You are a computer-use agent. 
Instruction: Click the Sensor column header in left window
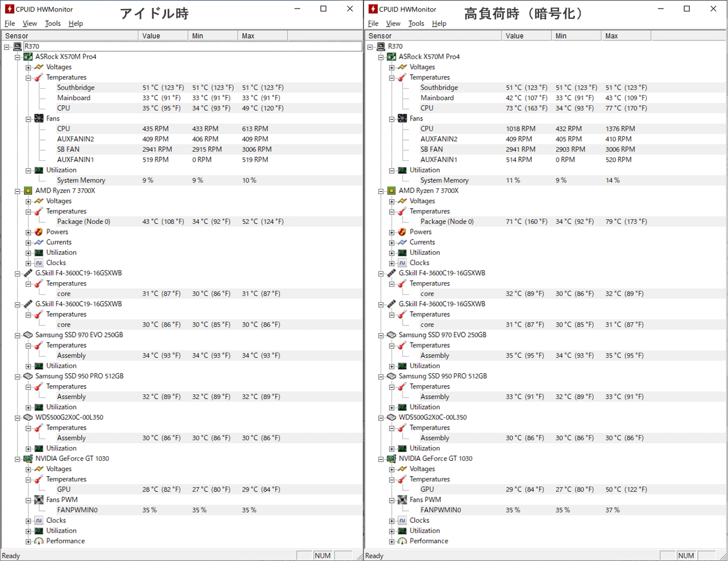click(x=69, y=36)
